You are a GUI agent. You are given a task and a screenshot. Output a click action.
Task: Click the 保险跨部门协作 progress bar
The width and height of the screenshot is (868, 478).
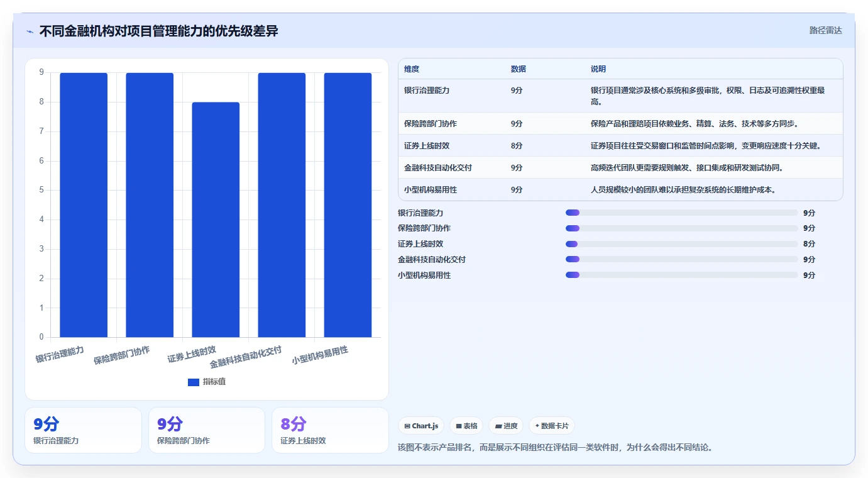[681, 228]
